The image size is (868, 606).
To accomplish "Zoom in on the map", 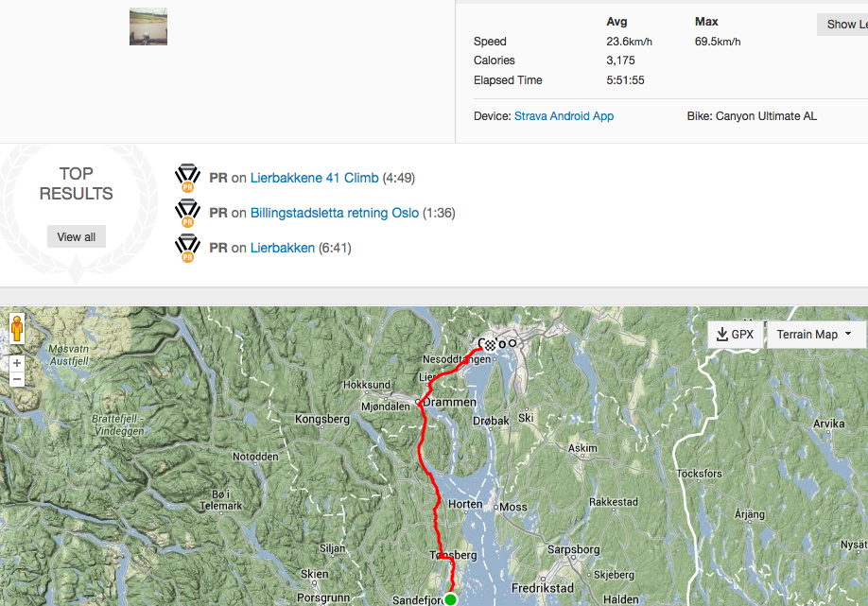I will click(17, 363).
